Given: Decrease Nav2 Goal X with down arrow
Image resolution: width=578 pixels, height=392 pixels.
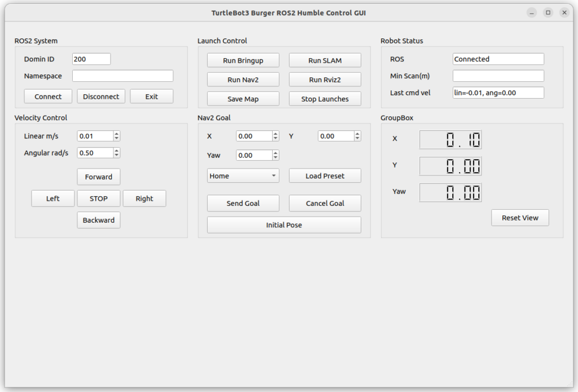Looking at the screenshot, I should click(275, 139).
